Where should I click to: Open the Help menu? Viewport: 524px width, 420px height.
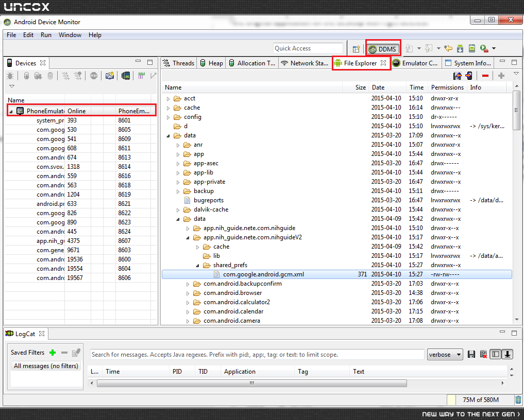(95, 35)
